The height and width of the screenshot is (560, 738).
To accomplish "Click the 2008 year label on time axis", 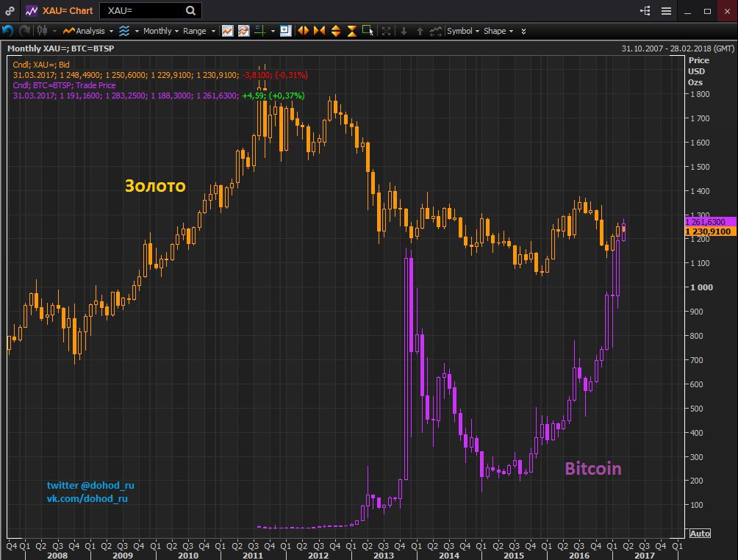I will click(57, 556).
